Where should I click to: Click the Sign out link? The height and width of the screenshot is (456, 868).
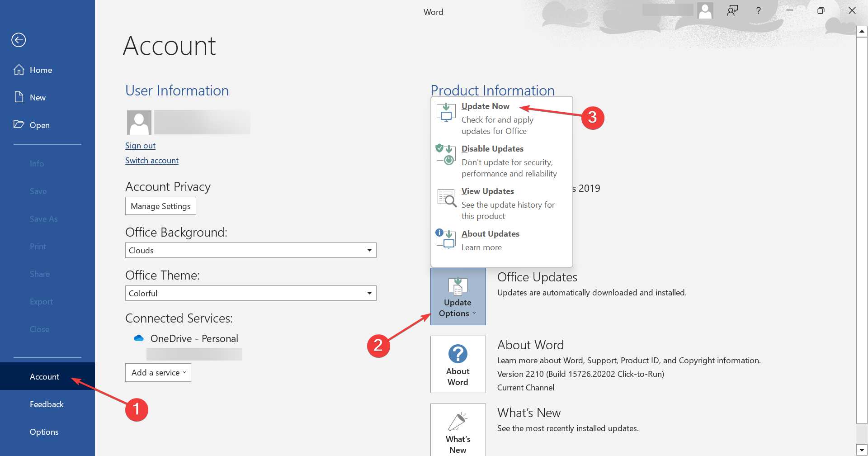point(140,146)
